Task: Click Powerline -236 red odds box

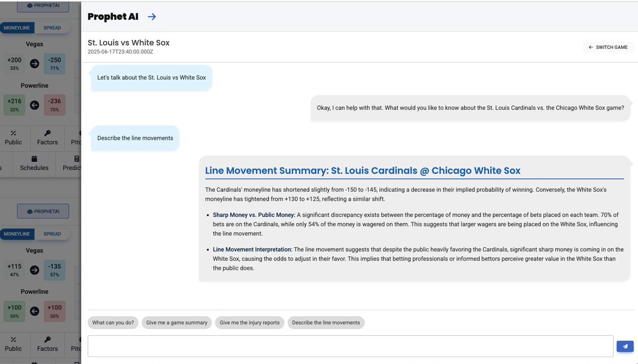Action: tap(55, 105)
